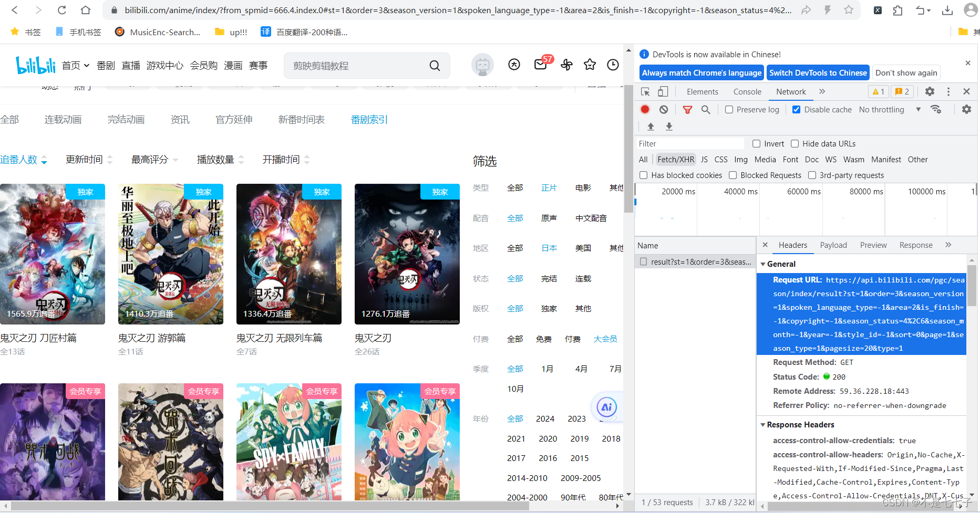
Task: Toggle the Invert filter checkbox
Action: (756, 144)
